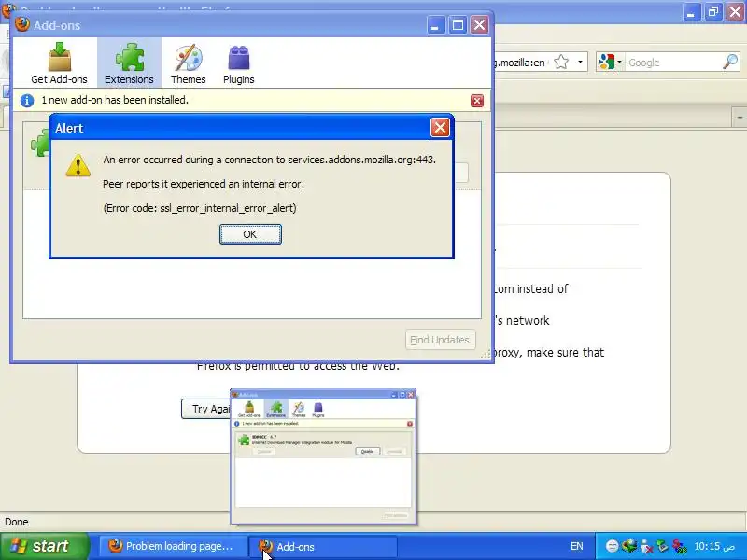747x560 pixels.
Task: Minimize the Add-ons window
Action: (x=435, y=25)
